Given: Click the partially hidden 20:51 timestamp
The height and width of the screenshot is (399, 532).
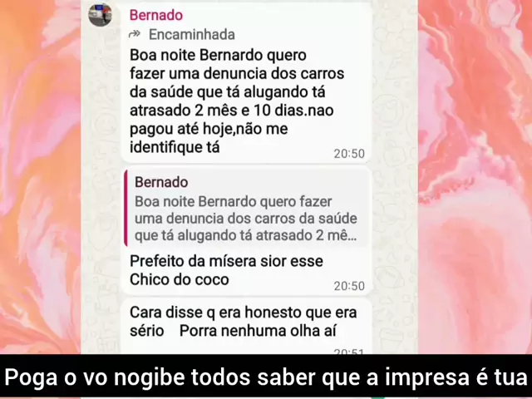Looking at the screenshot, I should click(349, 352).
